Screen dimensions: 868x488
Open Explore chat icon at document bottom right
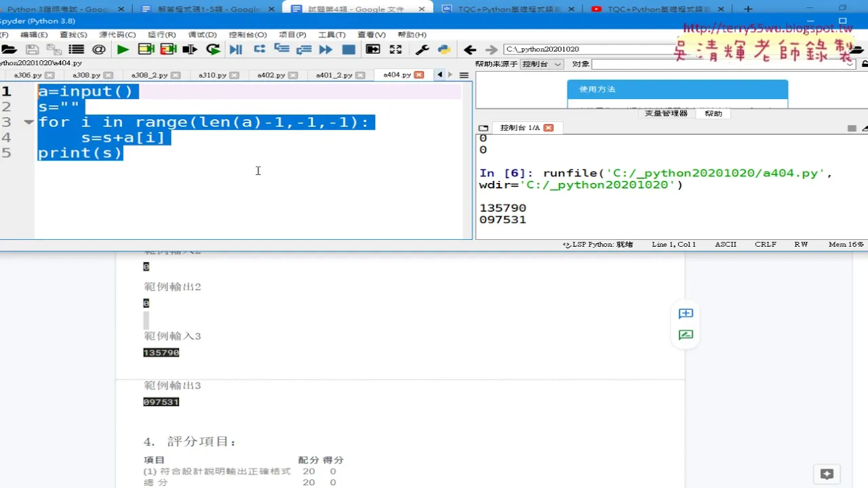(x=827, y=474)
